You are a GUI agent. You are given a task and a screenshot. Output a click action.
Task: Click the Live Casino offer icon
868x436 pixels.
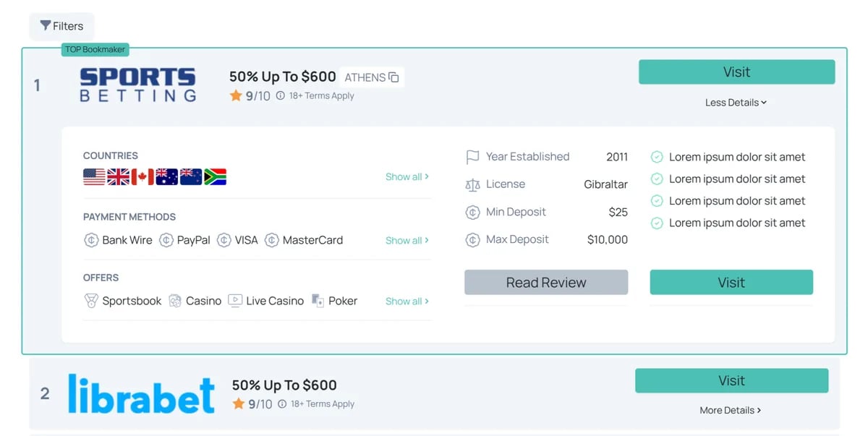tap(235, 301)
